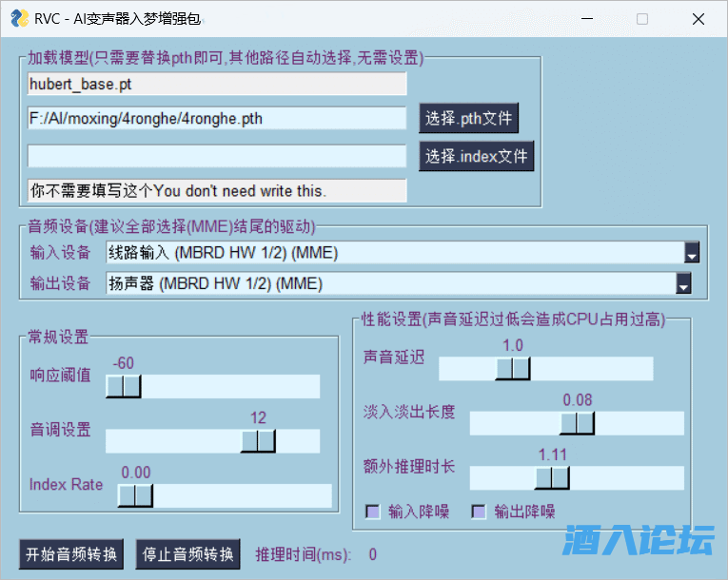Click the 额外推理时长 extra inference slider handle
This screenshot has height=580, width=728.
coord(552,478)
